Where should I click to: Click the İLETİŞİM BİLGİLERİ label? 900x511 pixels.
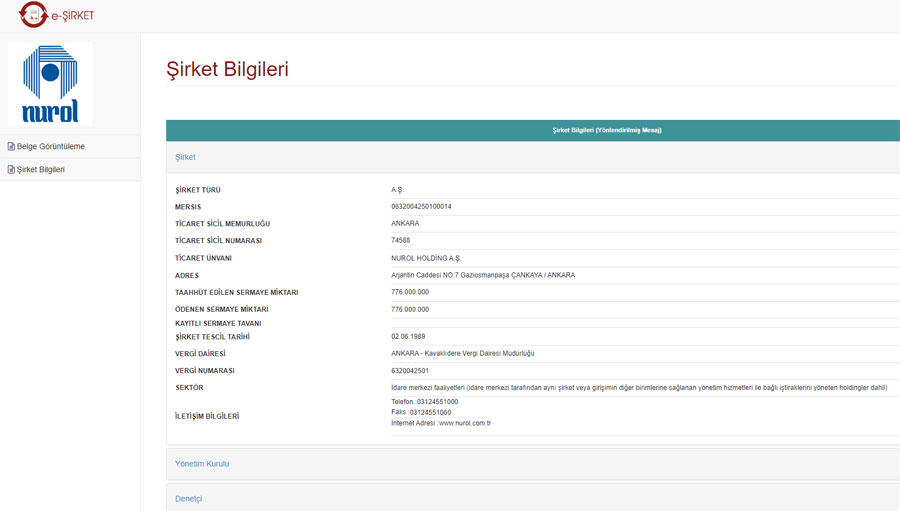[x=207, y=416]
